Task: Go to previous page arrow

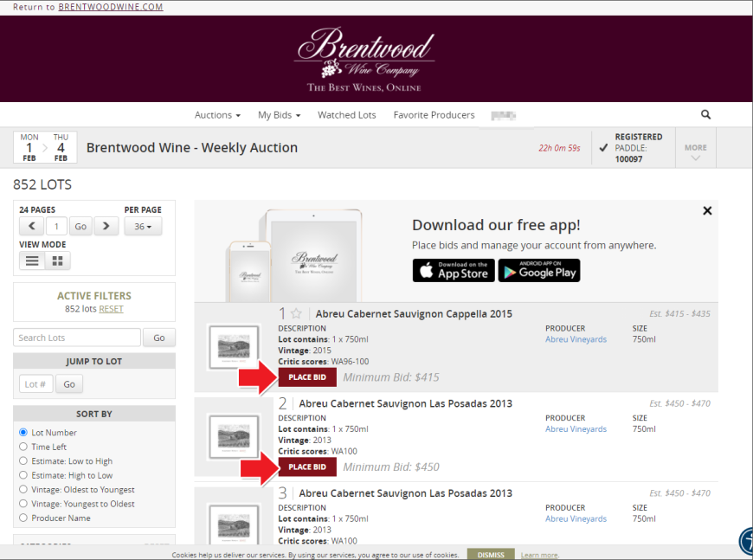Action: pos(32,226)
